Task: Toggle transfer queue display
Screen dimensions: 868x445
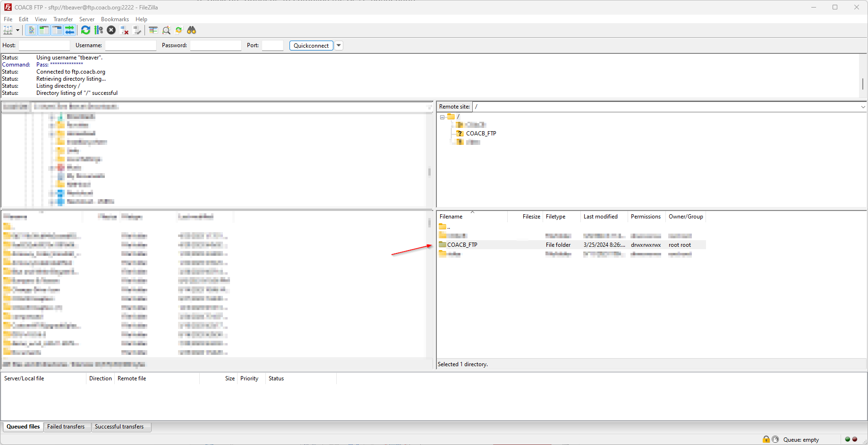Action: [x=69, y=30]
